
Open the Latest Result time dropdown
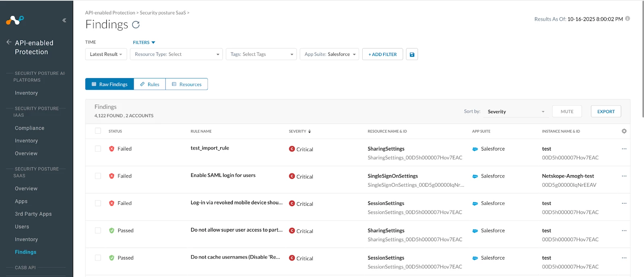(x=106, y=54)
